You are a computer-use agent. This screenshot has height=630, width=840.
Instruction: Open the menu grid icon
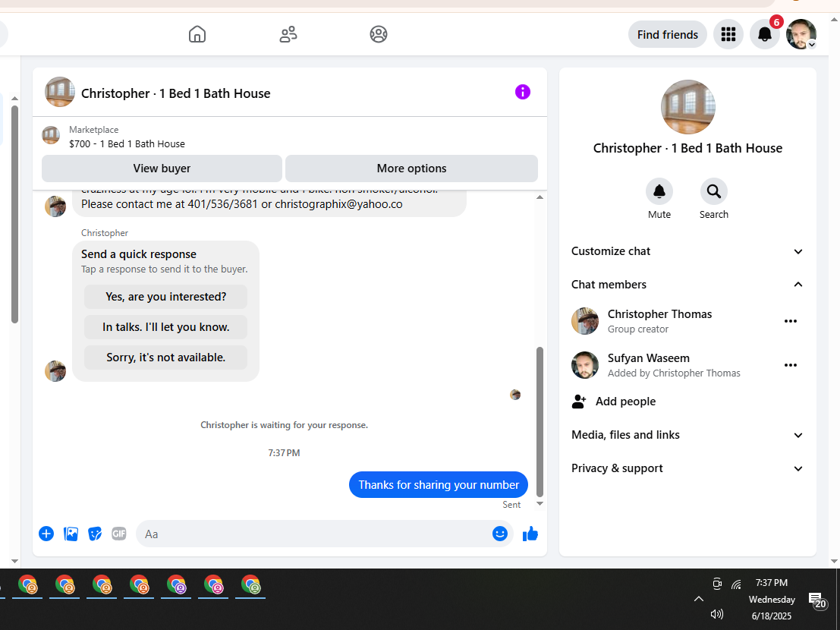coord(728,34)
